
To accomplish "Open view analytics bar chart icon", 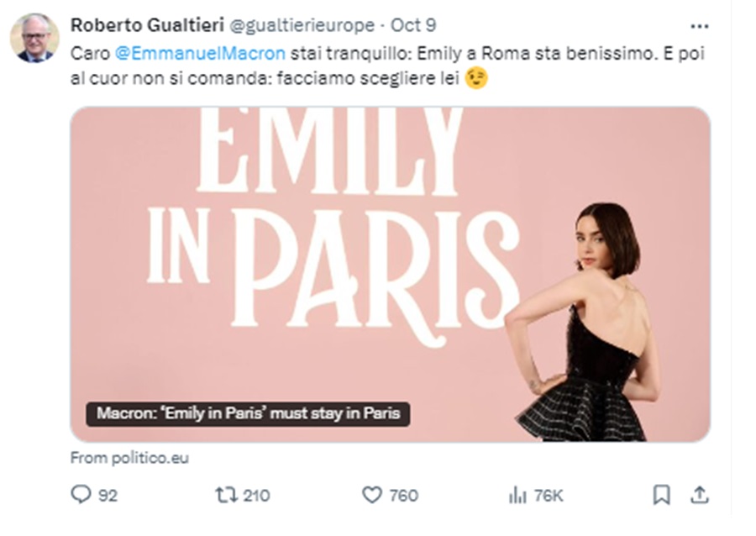I will [517, 496].
